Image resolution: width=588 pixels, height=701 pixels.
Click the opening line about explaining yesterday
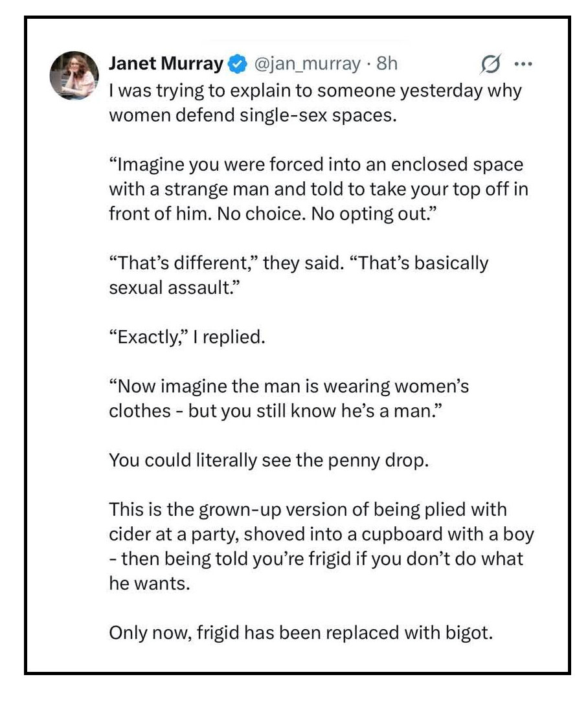click(x=315, y=91)
